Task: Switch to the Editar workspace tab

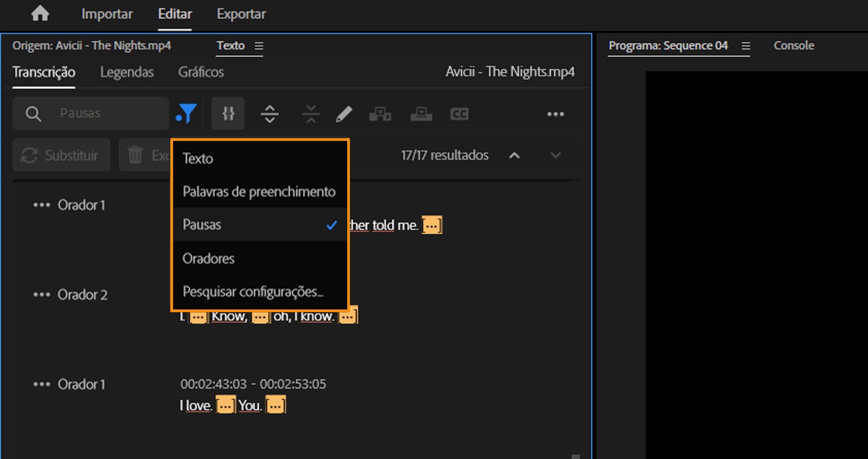Action: point(175,14)
